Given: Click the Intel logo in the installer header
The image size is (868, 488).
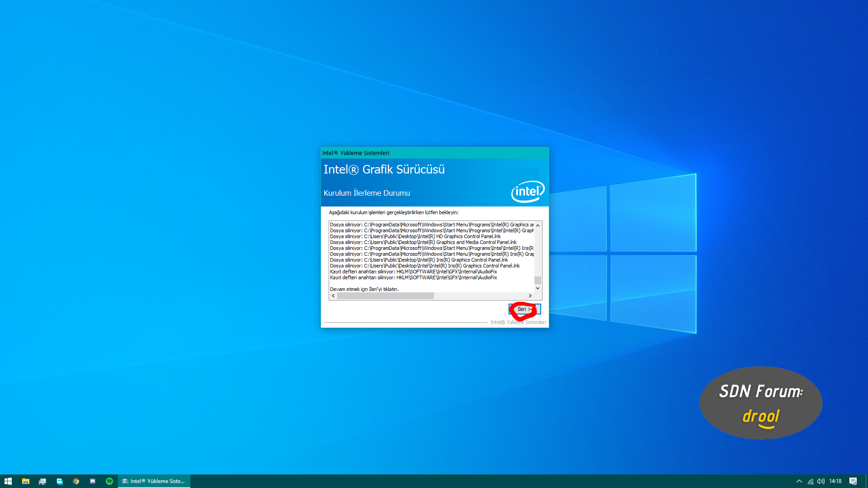Looking at the screenshot, I should [528, 192].
